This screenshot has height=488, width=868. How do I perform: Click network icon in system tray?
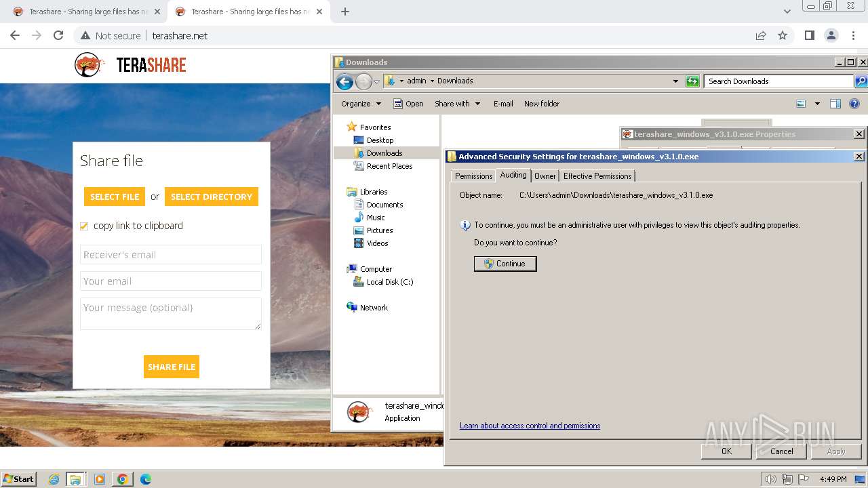pos(787,479)
